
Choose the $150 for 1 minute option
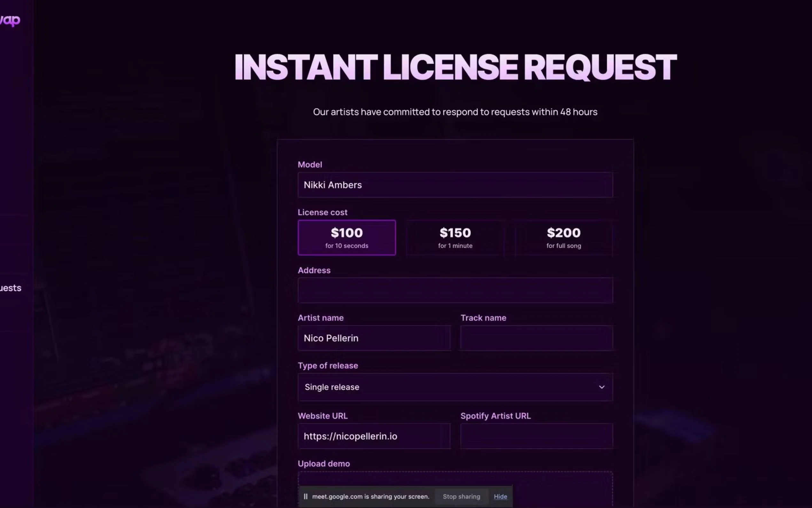pyautogui.click(x=455, y=238)
